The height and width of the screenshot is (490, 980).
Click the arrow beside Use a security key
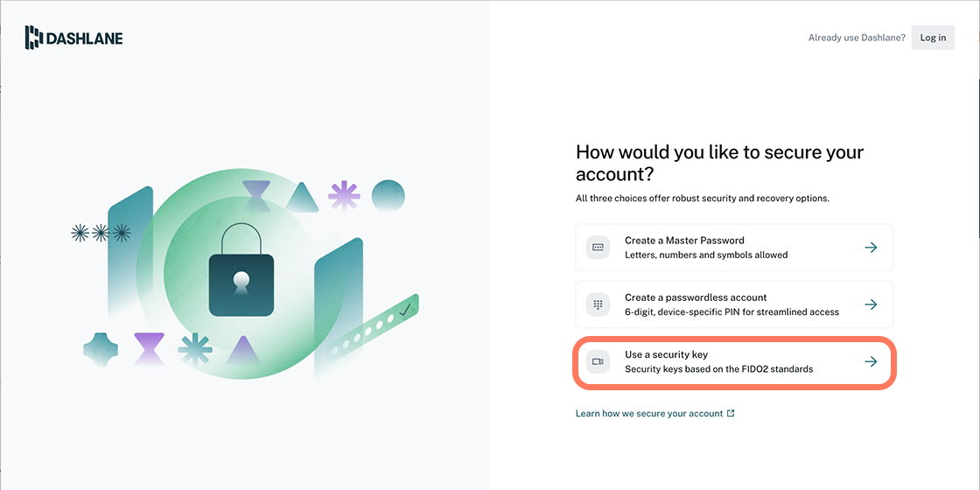(871, 362)
